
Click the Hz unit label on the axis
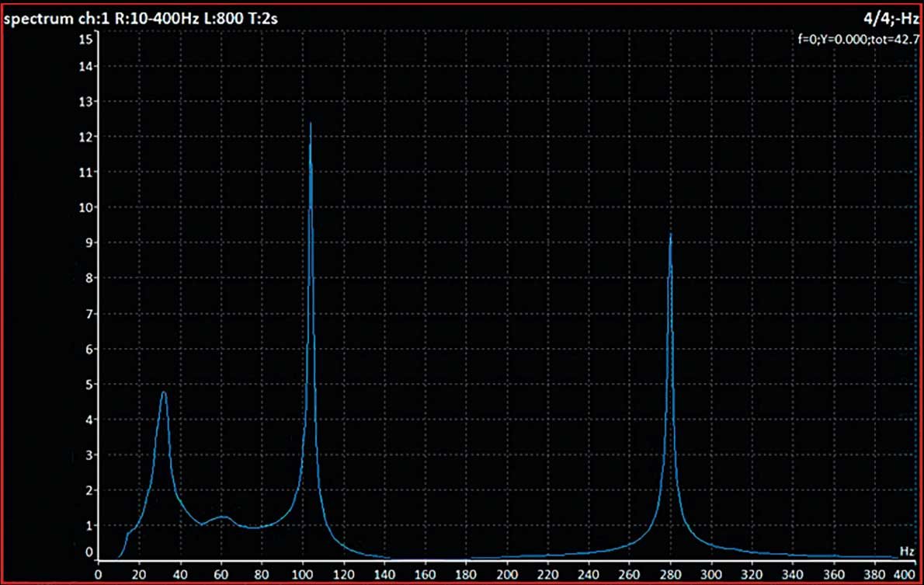point(907,551)
